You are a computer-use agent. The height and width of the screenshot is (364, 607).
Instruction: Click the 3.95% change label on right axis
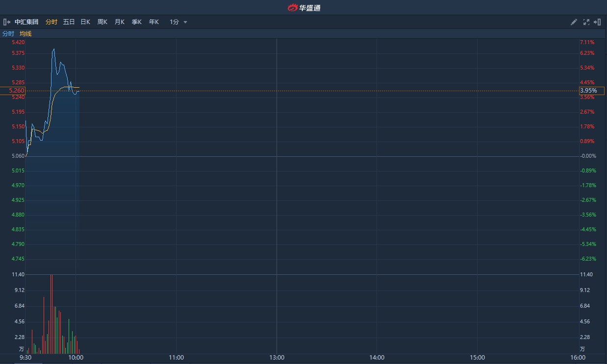588,91
